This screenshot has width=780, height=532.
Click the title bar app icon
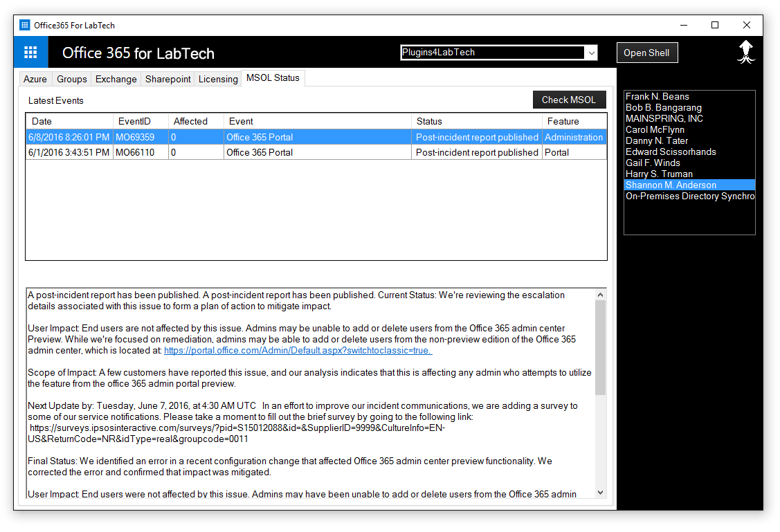click(x=24, y=25)
